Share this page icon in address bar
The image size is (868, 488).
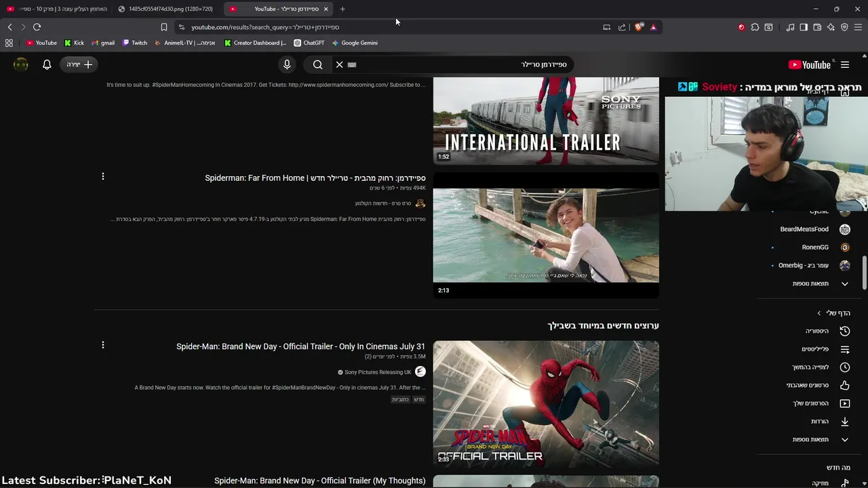point(622,27)
